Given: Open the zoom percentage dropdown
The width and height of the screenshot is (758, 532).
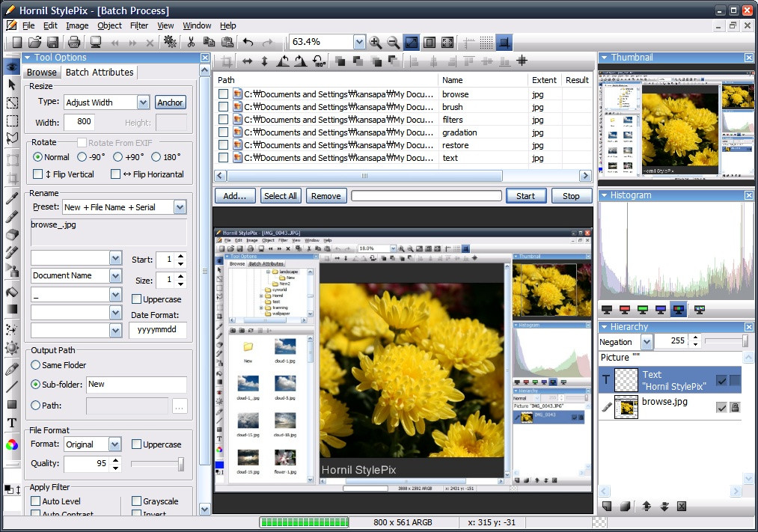Looking at the screenshot, I should point(359,43).
